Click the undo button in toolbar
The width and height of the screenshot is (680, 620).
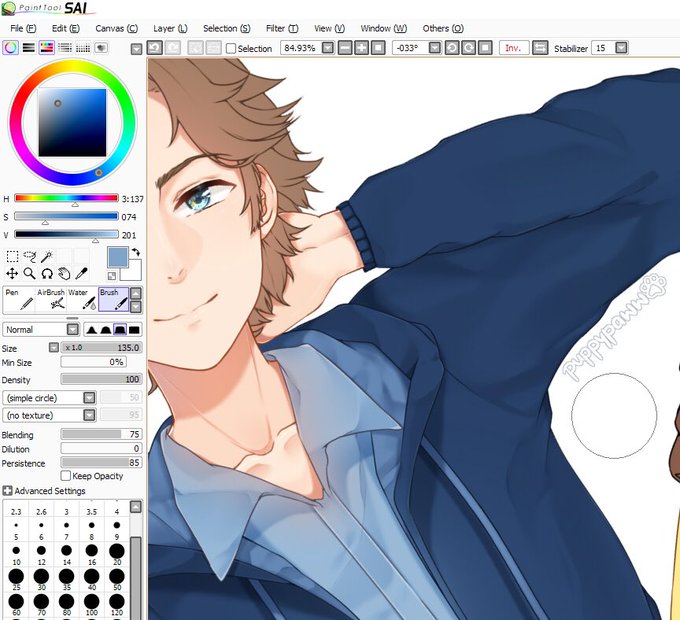coord(155,48)
